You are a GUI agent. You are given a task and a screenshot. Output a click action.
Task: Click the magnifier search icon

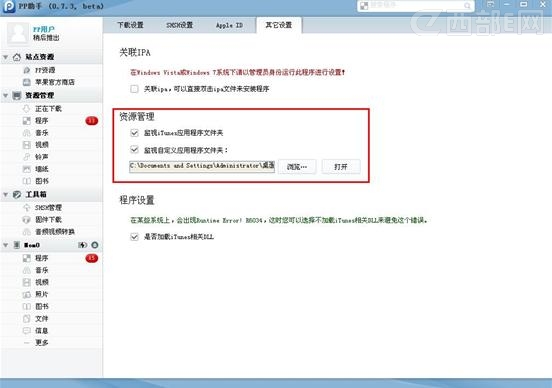pos(467,6)
